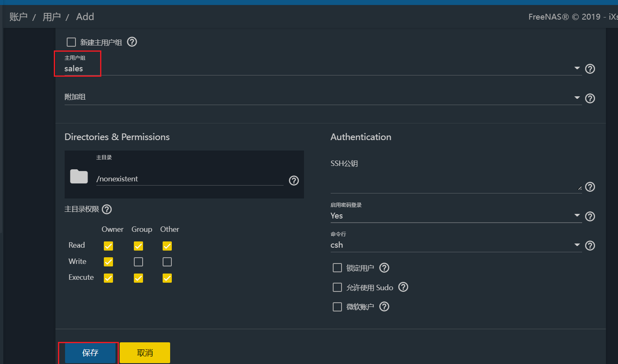The width and height of the screenshot is (618, 364).
Task: Click the /nonexistent home directory field
Action: pyautogui.click(x=190, y=179)
